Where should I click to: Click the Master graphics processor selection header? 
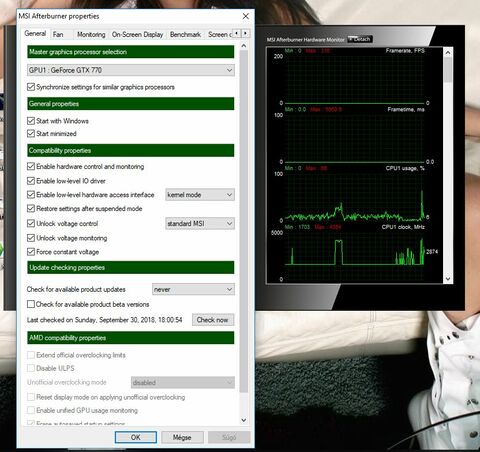tap(131, 52)
